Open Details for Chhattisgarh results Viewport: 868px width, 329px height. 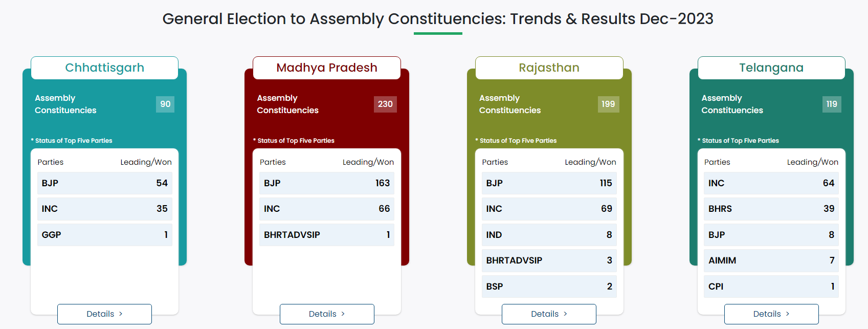click(104, 314)
